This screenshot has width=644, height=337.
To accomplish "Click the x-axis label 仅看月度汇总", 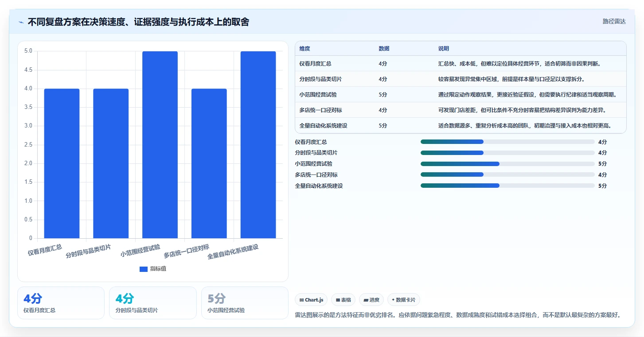I will click(45, 250).
